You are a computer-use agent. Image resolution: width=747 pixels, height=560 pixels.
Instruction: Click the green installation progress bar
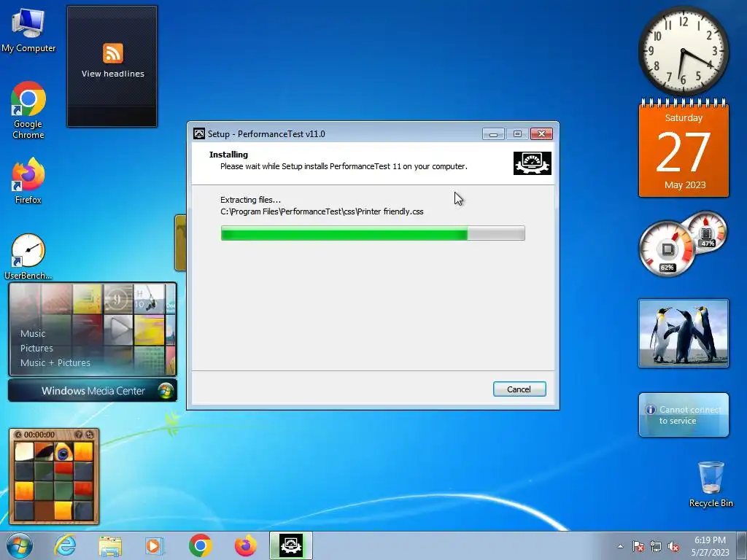(x=373, y=233)
